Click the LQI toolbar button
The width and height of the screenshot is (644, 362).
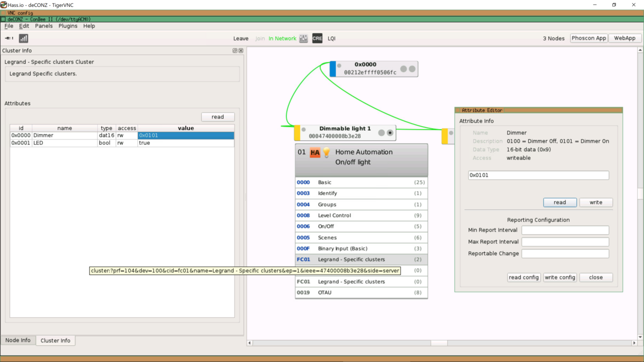[x=332, y=38]
